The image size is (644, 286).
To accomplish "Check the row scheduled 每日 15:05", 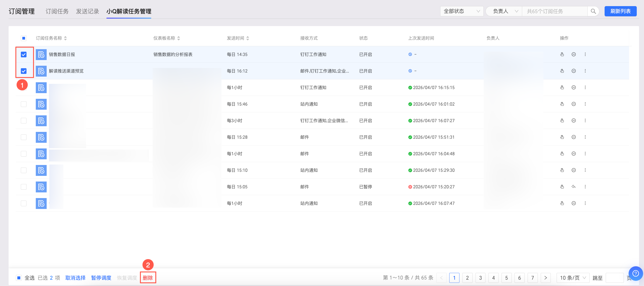I will [24, 187].
